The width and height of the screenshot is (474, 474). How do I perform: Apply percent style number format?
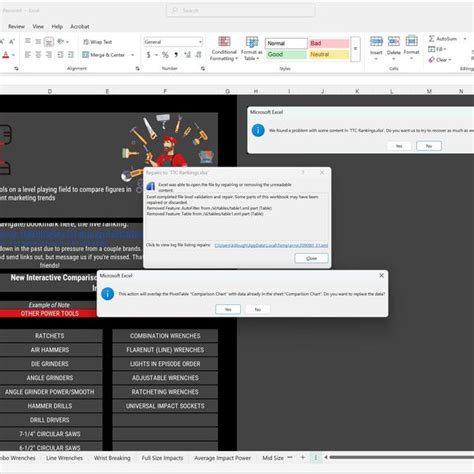(x=165, y=55)
